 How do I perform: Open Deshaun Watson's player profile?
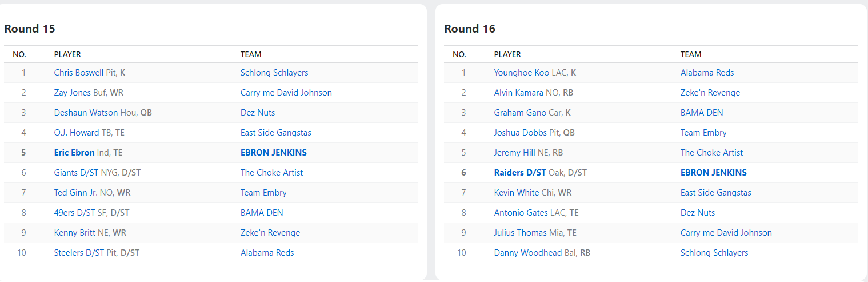(x=86, y=113)
